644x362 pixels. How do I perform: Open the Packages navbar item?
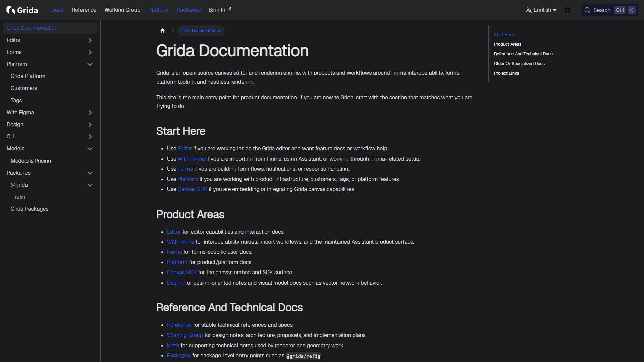click(189, 10)
